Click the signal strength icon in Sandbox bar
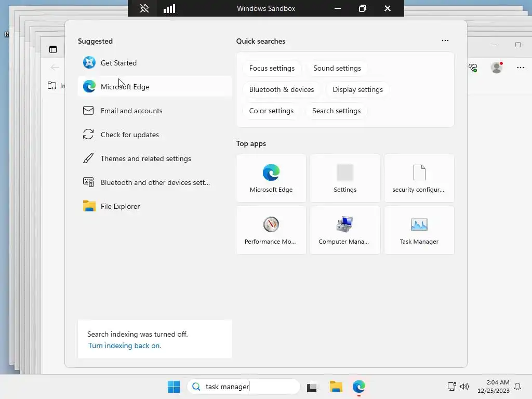This screenshot has width=532, height=399. pyautogui.click(x=169, y=8)
